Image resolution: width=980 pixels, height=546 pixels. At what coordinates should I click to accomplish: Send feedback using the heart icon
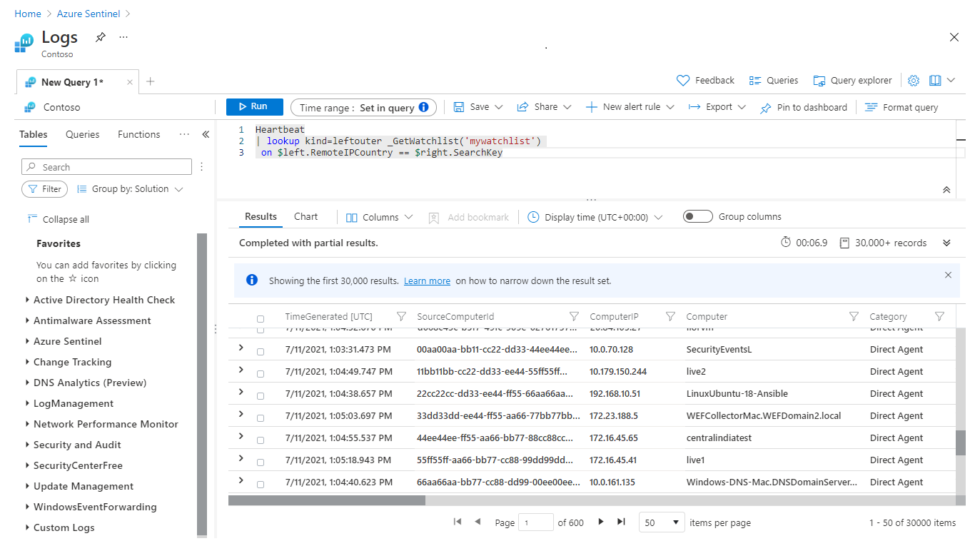pos(704,80)
